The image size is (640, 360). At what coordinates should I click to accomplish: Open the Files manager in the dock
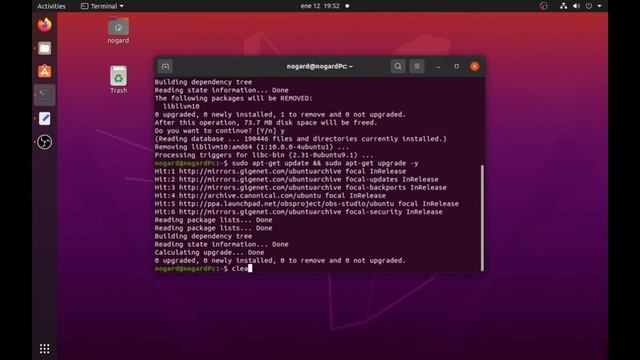44,49
